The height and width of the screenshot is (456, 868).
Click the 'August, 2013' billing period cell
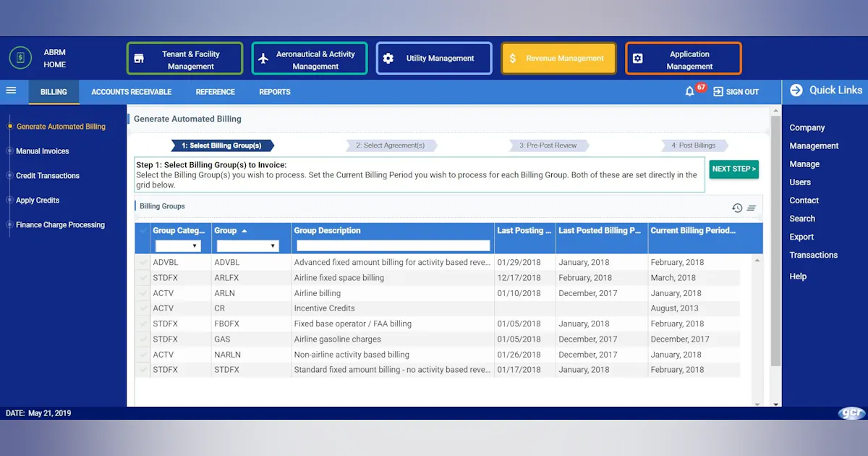pyautogui.click(x=675, y=308)
